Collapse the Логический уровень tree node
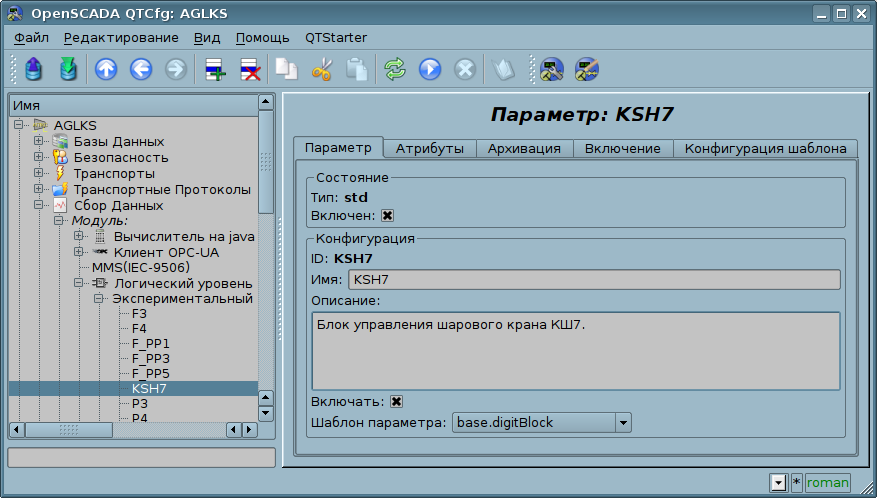This screenshot has height=498, width=877. [78, 283]
